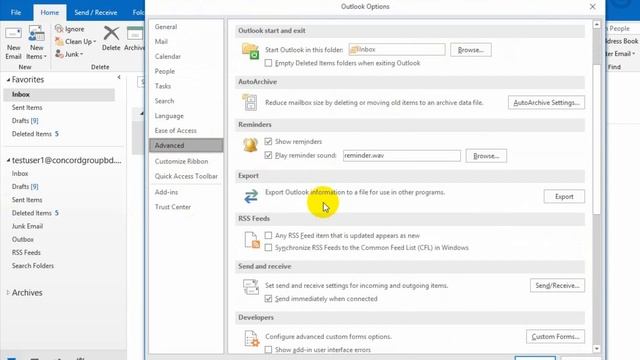
Task: Check Synchronize RSS Feeds to Common Feed List
Action: click(268, 247)
